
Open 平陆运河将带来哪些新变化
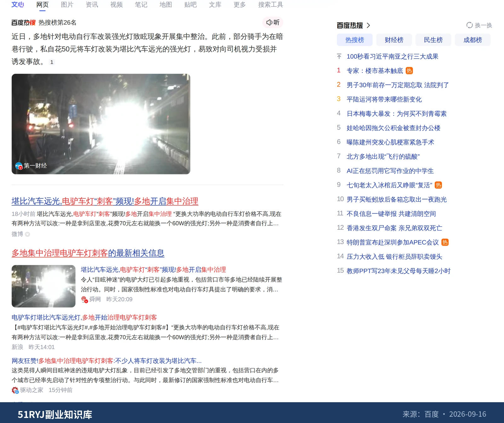pos(384,100)
